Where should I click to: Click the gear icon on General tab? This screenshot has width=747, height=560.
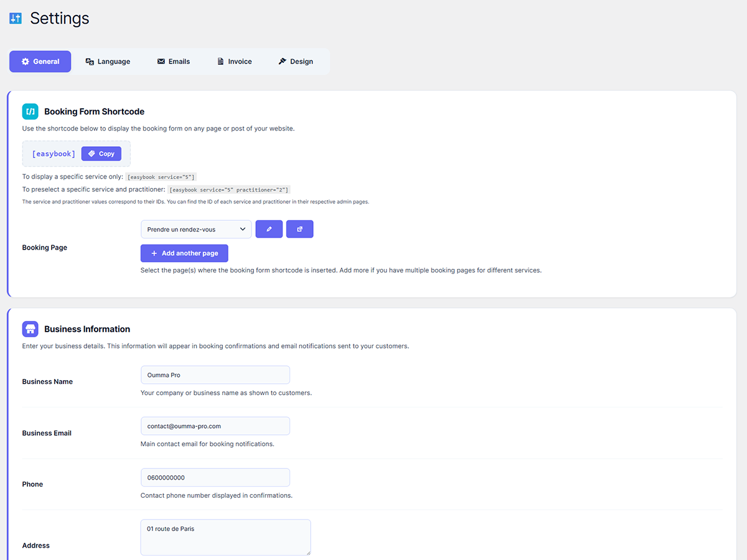coord(26,62)
